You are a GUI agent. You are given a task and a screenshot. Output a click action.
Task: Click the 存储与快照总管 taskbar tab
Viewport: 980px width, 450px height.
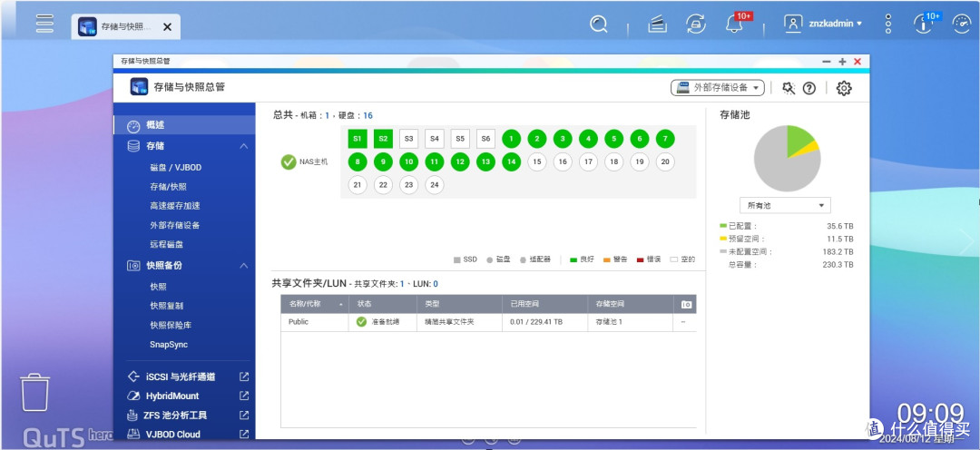coord(125,27)
